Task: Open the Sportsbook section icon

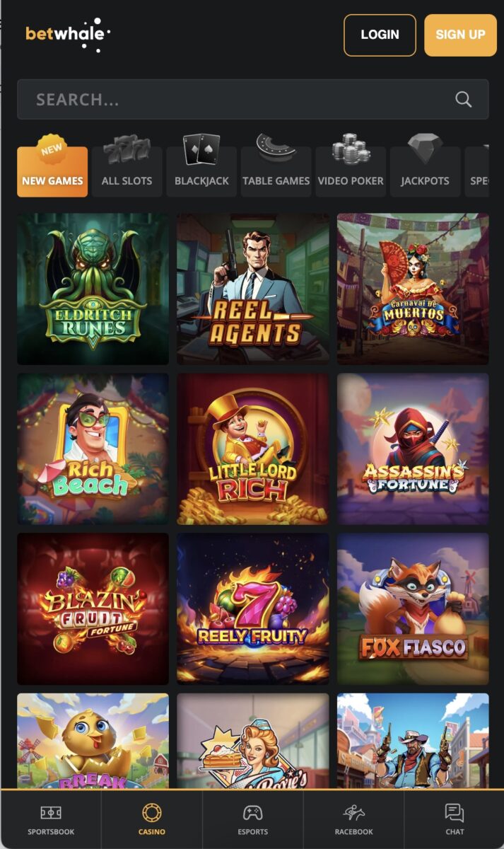Action: coord(51,812)
